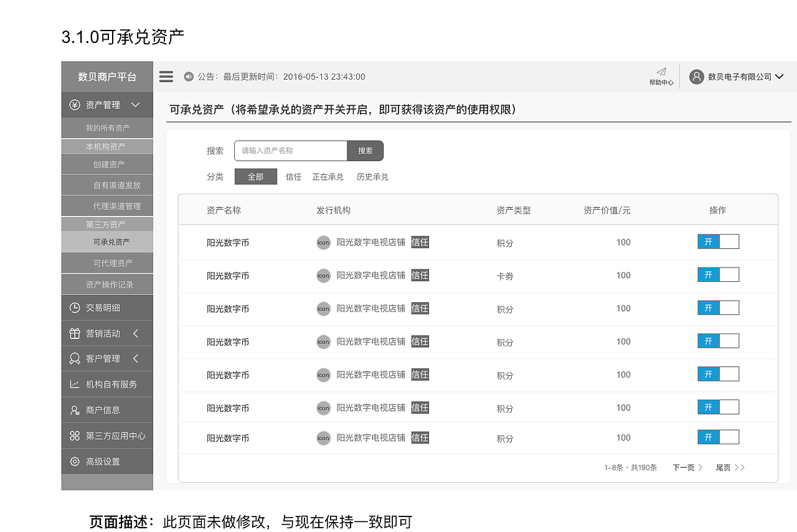Select the 正在承兑 category filter
Viewport: 797px width, 532px height.
point(328,177)
